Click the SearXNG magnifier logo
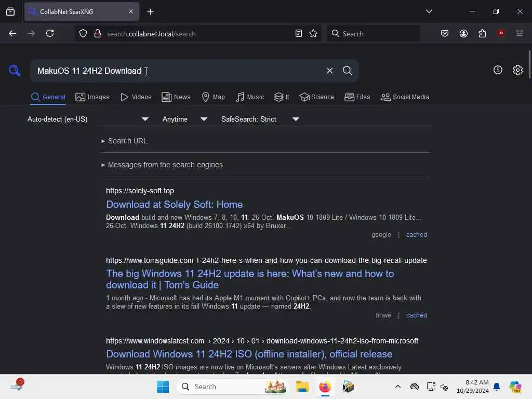Screen dimensions: 532x399 point(15,71)
